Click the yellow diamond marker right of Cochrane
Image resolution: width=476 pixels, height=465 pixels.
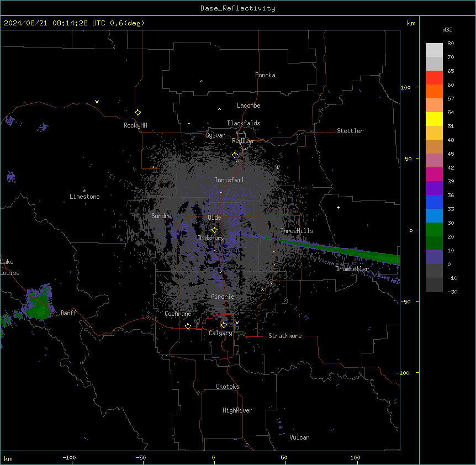[188, 326]
